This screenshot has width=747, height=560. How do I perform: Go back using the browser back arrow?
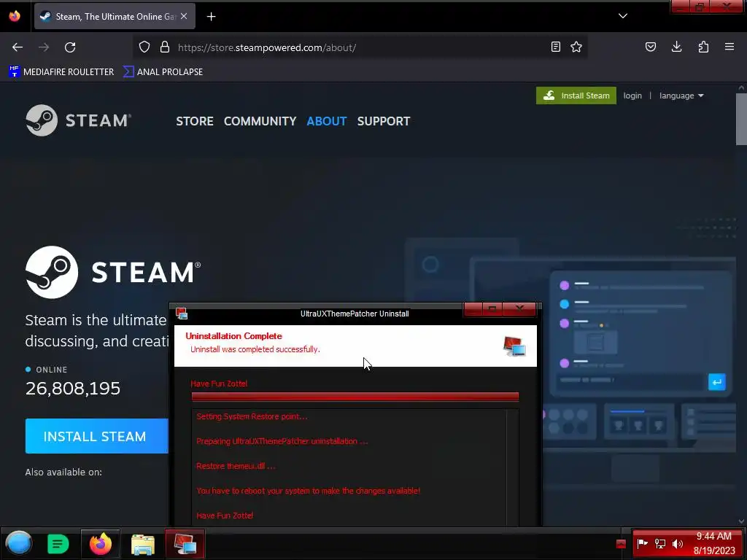pos(18,47)
